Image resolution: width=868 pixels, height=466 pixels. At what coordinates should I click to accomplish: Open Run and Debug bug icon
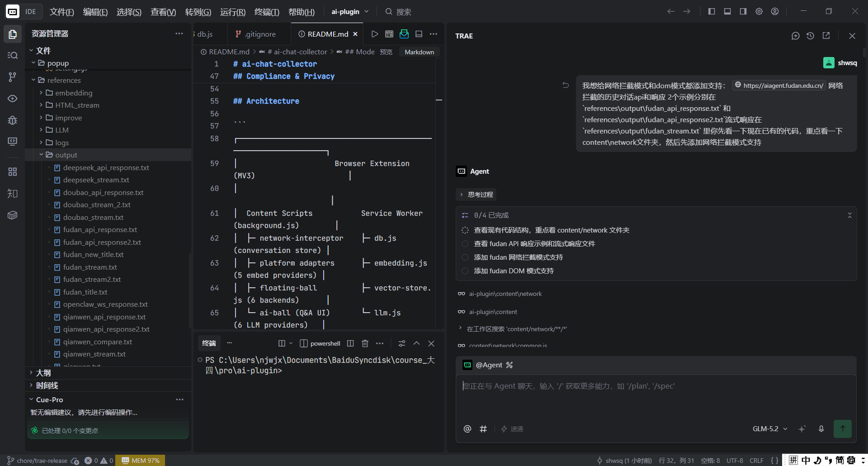pyautogui.click(x=13, y=120)
